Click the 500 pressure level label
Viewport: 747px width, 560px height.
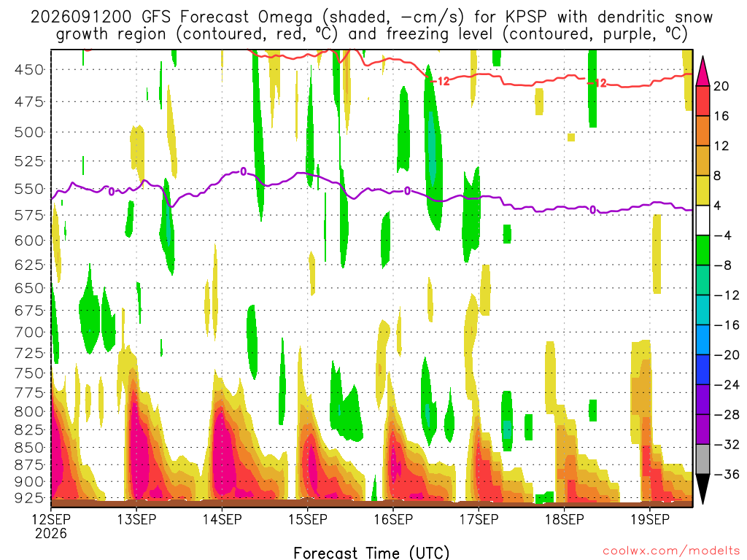[29, 132]
